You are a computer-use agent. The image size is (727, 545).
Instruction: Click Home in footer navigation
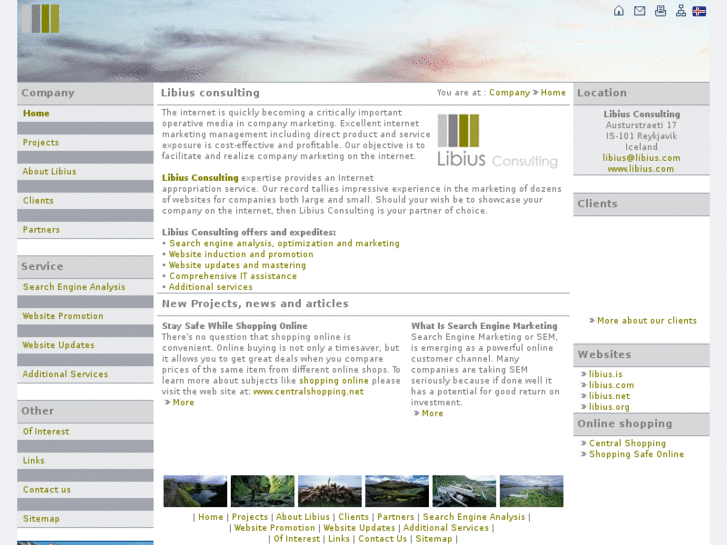211,517
